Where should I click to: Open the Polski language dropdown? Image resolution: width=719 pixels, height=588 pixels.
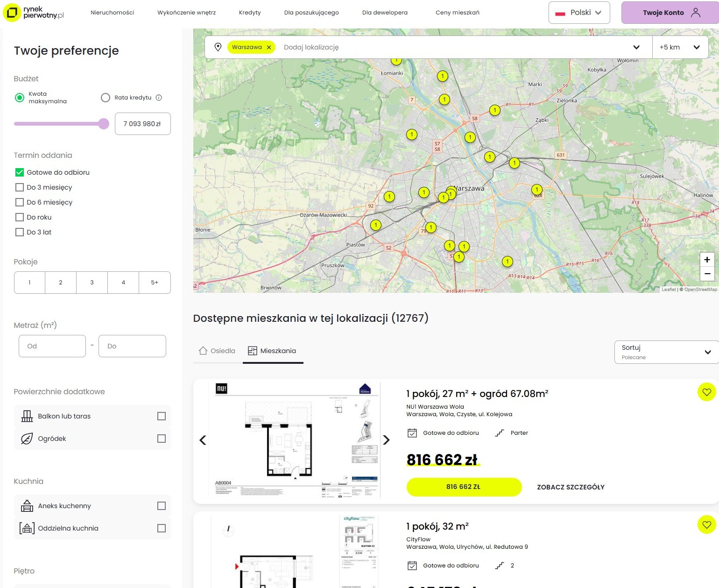pyautogui.click(x=579, y=13)
